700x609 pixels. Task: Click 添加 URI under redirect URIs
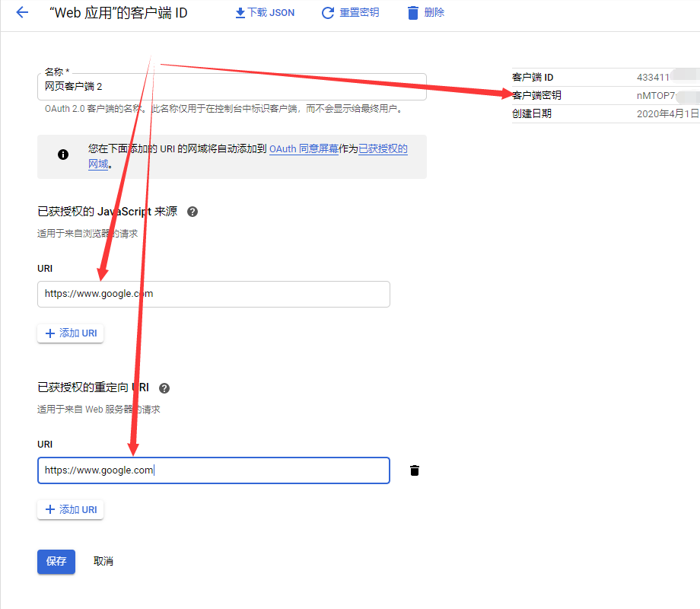70,509
